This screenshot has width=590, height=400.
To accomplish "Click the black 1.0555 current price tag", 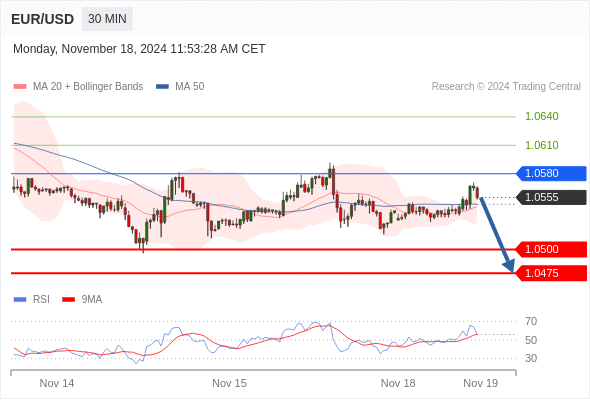I will click(551, 198).
